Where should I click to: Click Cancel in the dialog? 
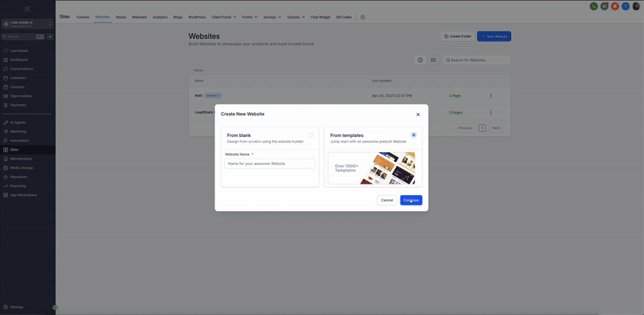(387, 200)
